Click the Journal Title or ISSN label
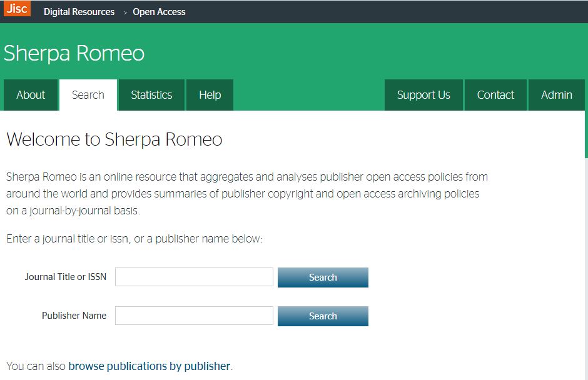 coord(66,277)
